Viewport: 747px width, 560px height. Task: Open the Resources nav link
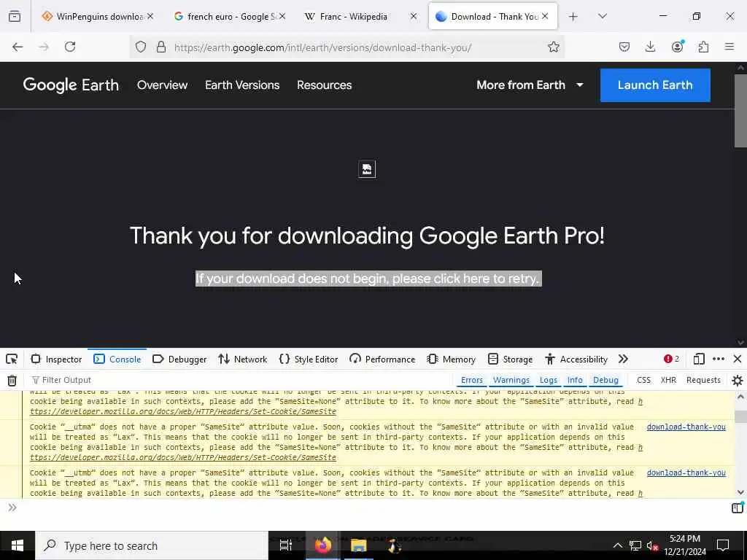[325, 85]
